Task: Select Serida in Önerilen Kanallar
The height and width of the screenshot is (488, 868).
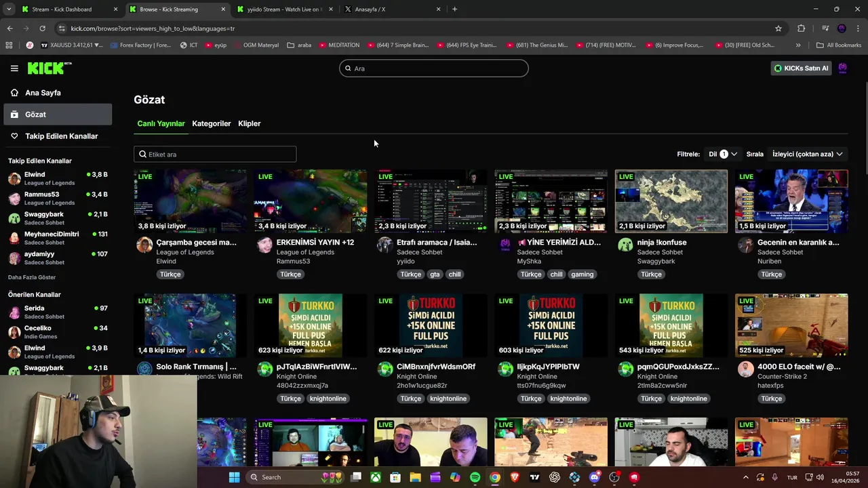Action: coord(58,312)
